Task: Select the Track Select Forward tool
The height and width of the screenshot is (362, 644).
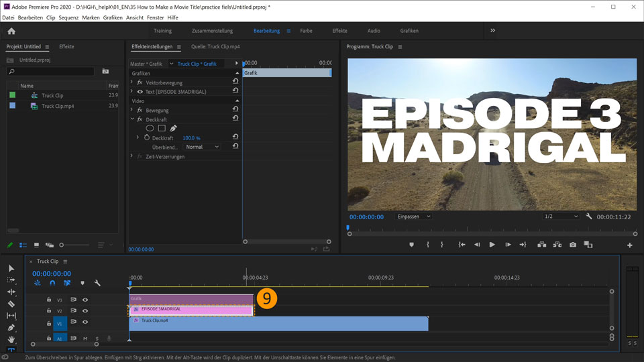Action: coord(11,280)
